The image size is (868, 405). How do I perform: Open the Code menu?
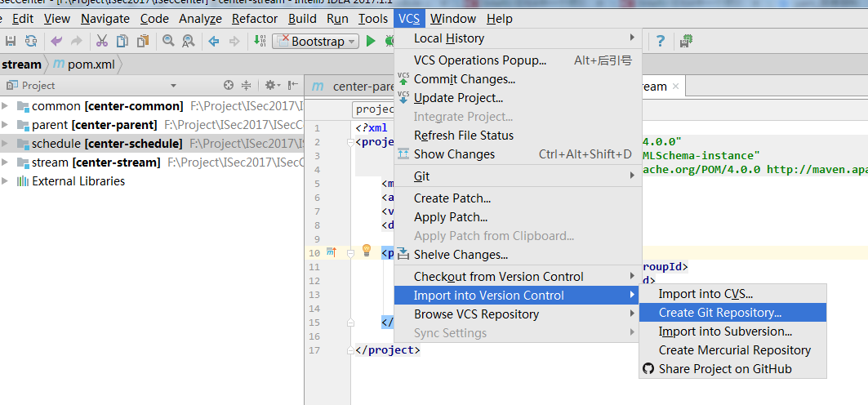[154, 19]
